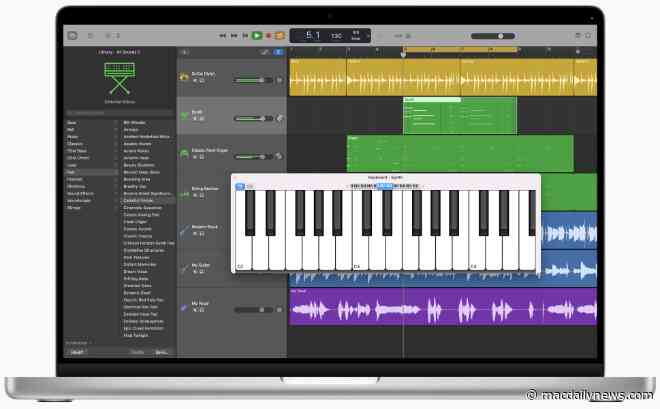The width and height of the screenshot is (660, 409).
Task: Open the Editors scissors button
Action: pyautogui.click(x=118, y=36)
